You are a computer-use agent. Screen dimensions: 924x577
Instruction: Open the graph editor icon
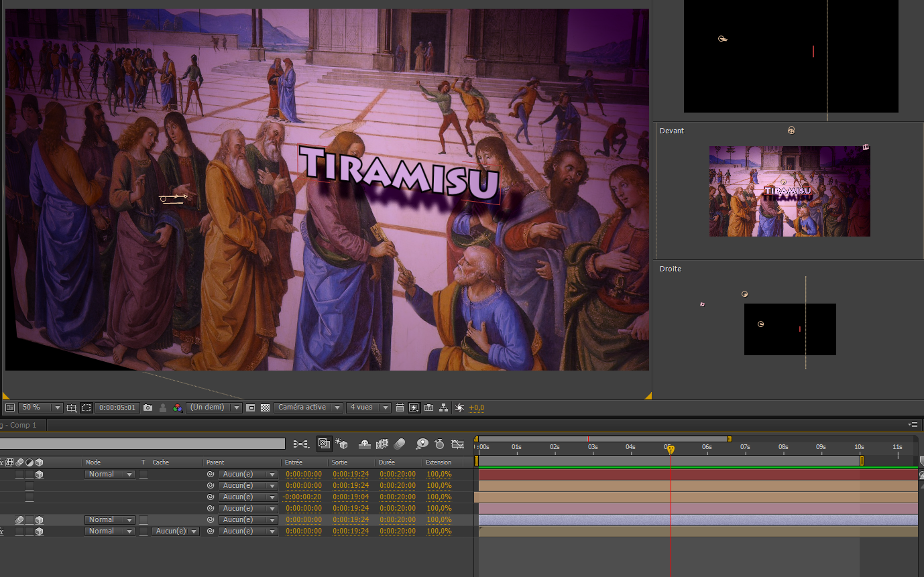pyautogui.click(x=458, y=444)
